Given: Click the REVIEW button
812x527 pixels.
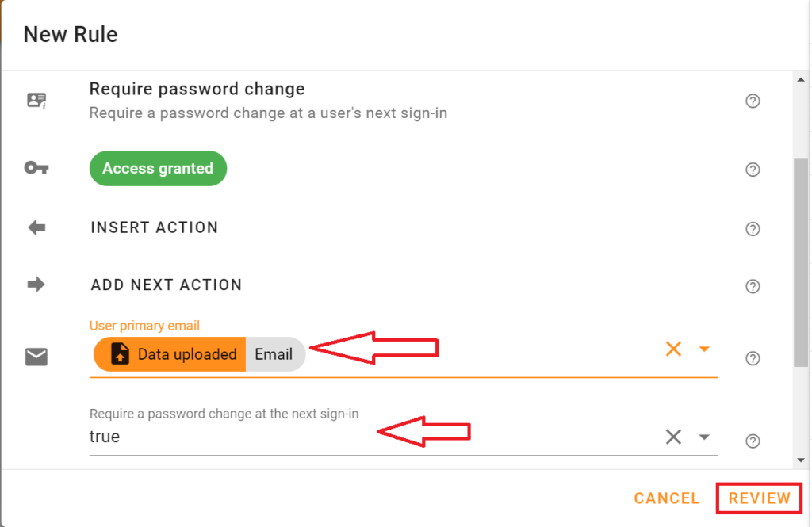Looking at the screenshot, I should coord(758,498).
